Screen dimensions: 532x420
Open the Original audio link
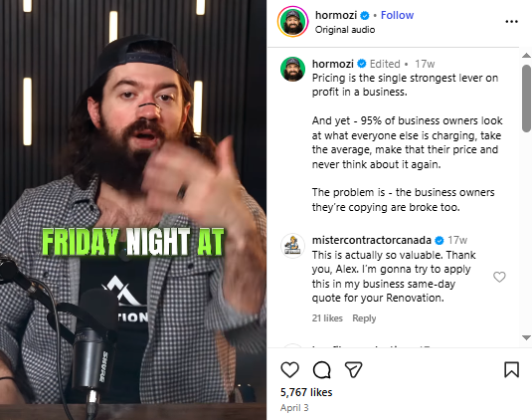click(345, 30)
